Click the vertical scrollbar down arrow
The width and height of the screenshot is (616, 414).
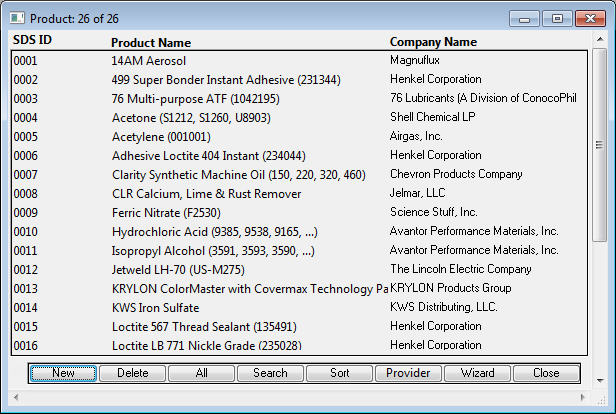pyautogui.click(x=599, y=380)
